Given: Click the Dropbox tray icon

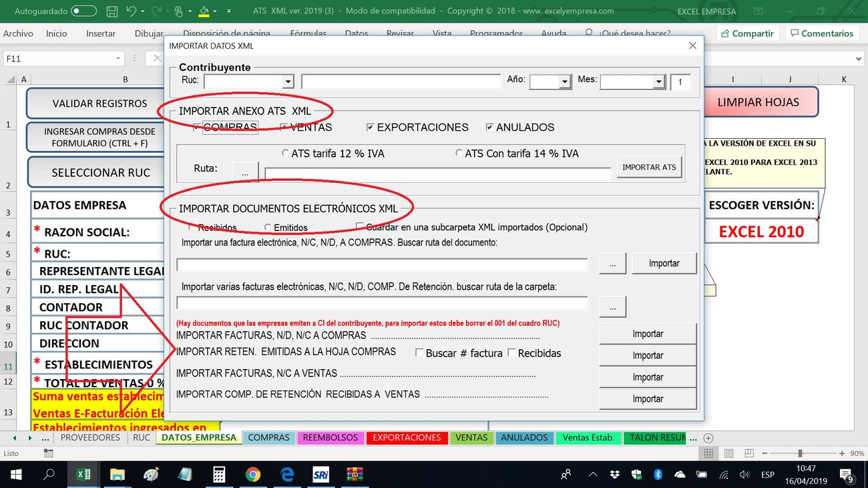Looking at the screenshot, I should (614, 475).
